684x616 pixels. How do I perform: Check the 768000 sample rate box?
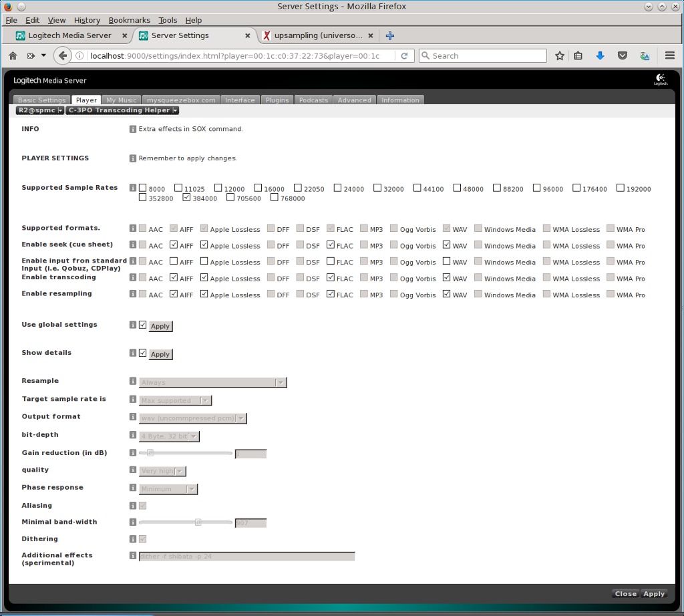click(275, 197)
